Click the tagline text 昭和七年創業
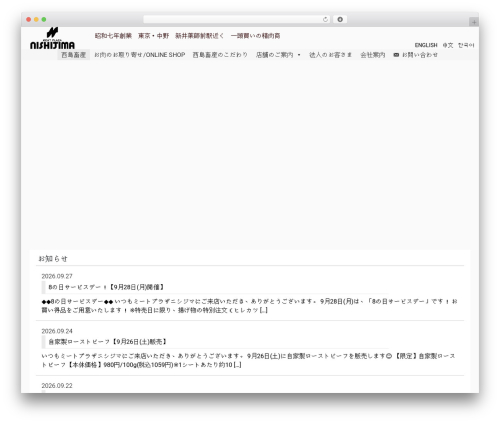Image resolution: width=500 pixels, height=423 pixels. 113,36
